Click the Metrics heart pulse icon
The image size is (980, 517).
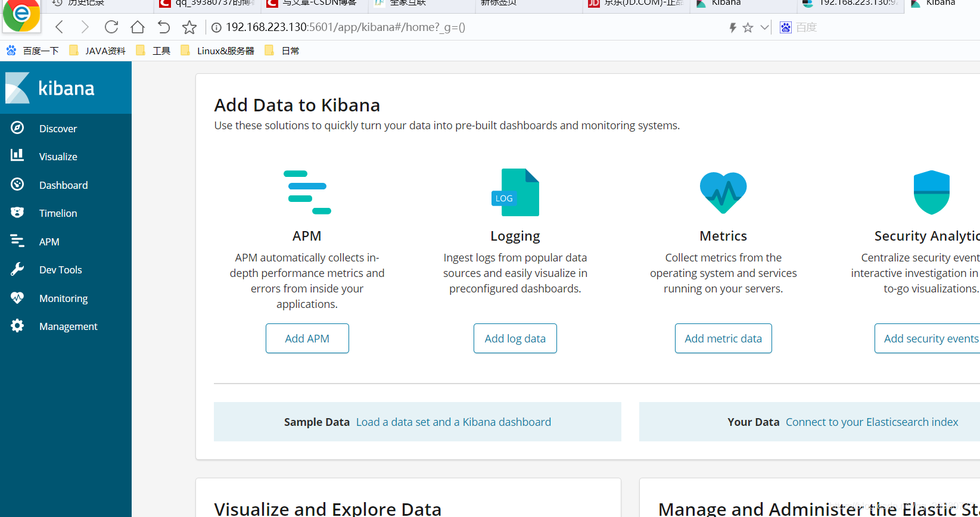tap(723, 192)
